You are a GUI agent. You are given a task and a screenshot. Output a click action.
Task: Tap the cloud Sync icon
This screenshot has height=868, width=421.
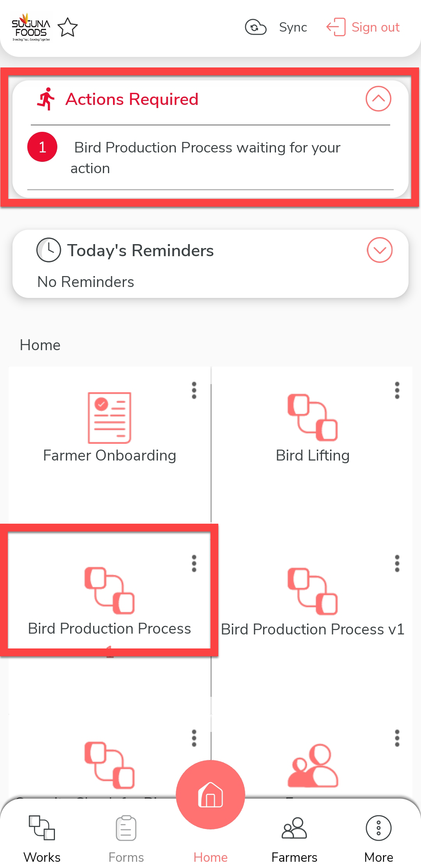tap(256, 27)
